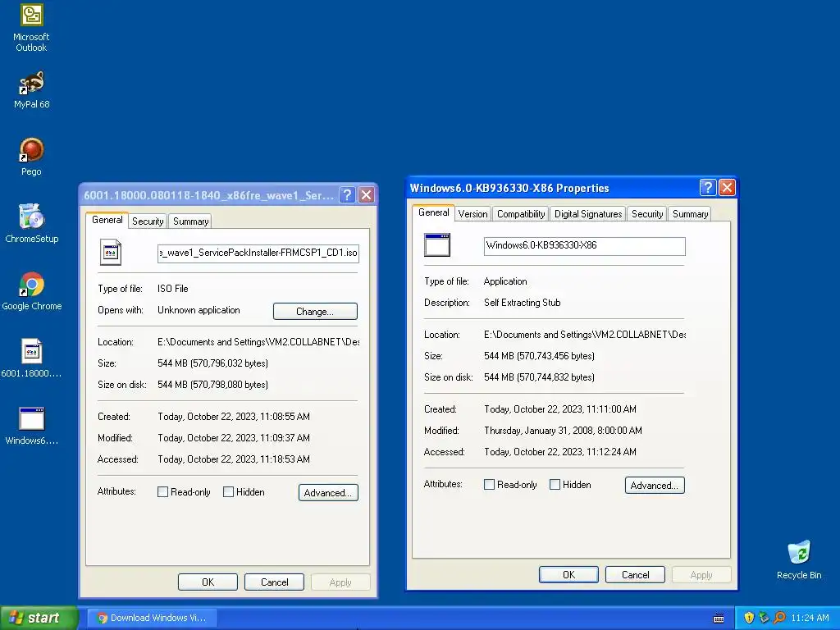This screenshot has width=840, height=630.
Task: Select the Pego desktop shortcut
Action: click(x=31, y=157)
